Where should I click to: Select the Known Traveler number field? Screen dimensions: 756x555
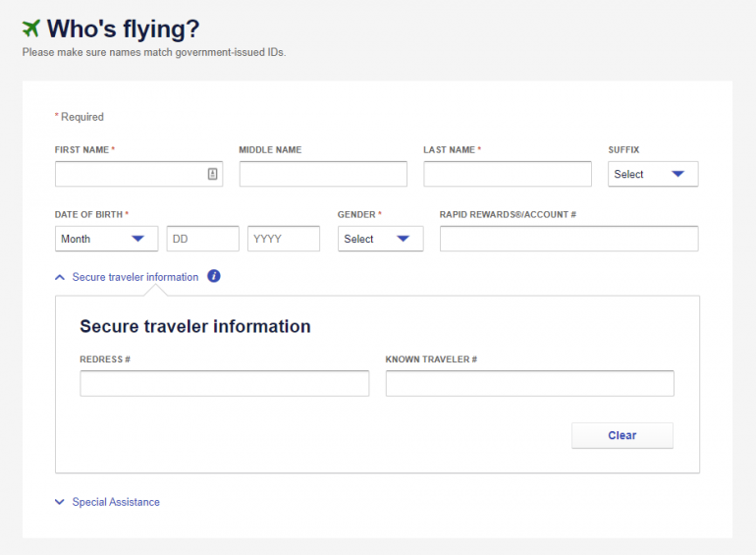click(x=529, y=383)
